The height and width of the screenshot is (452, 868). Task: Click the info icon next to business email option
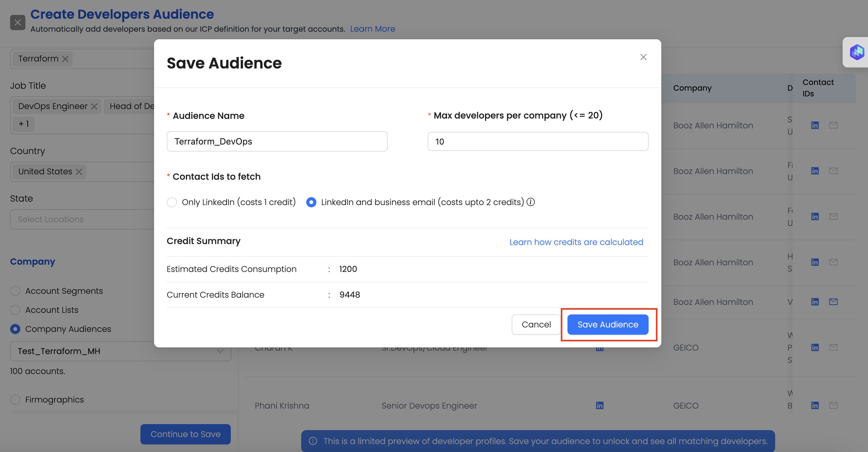tap(531, 202)
